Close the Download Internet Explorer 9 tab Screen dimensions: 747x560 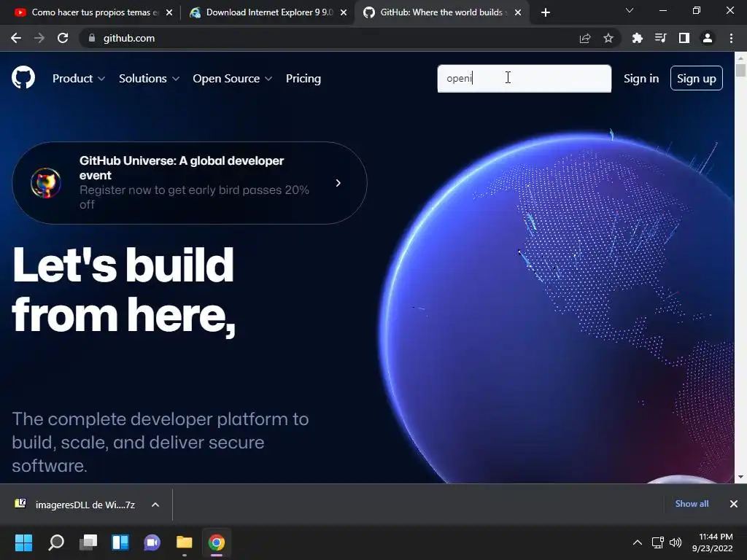344,12
